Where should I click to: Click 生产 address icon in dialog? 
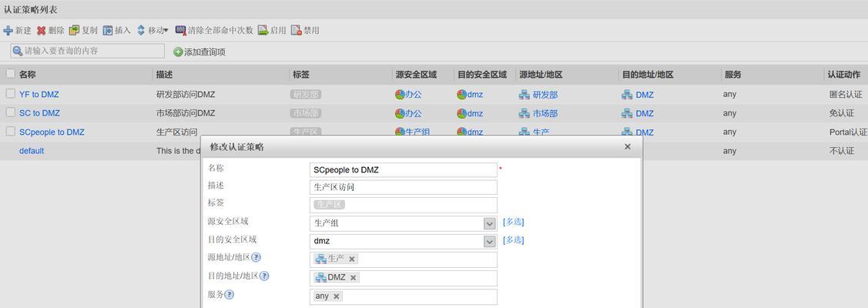click(x=320, y=259)
